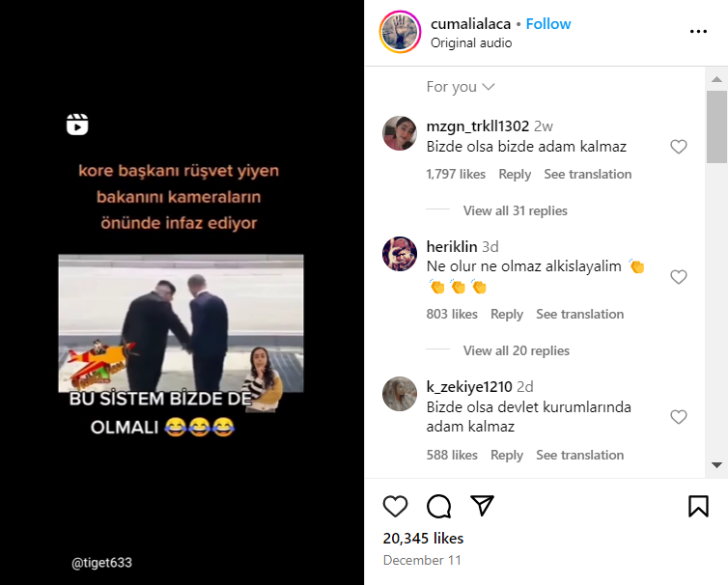Viewport: 728px width, 585px height.
Task: Click the comments scrollbar down arrow
Action: coord(716,465)
